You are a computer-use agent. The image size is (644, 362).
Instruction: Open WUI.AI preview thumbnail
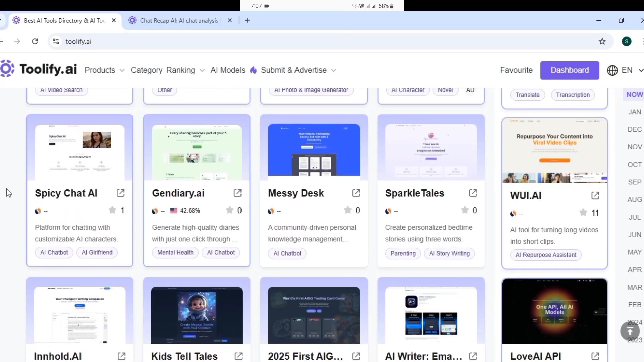554,150
